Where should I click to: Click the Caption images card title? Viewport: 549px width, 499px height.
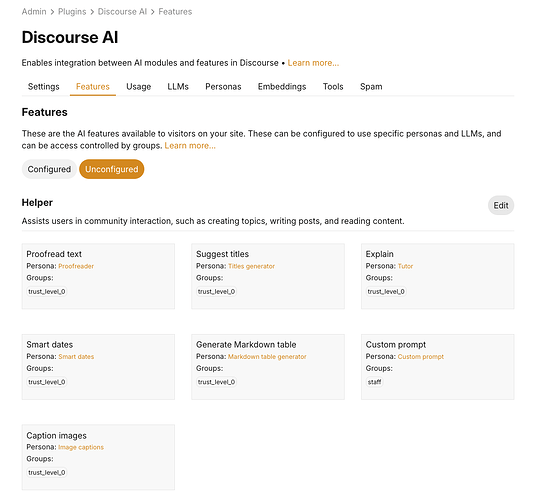click(x=56, y=436)
